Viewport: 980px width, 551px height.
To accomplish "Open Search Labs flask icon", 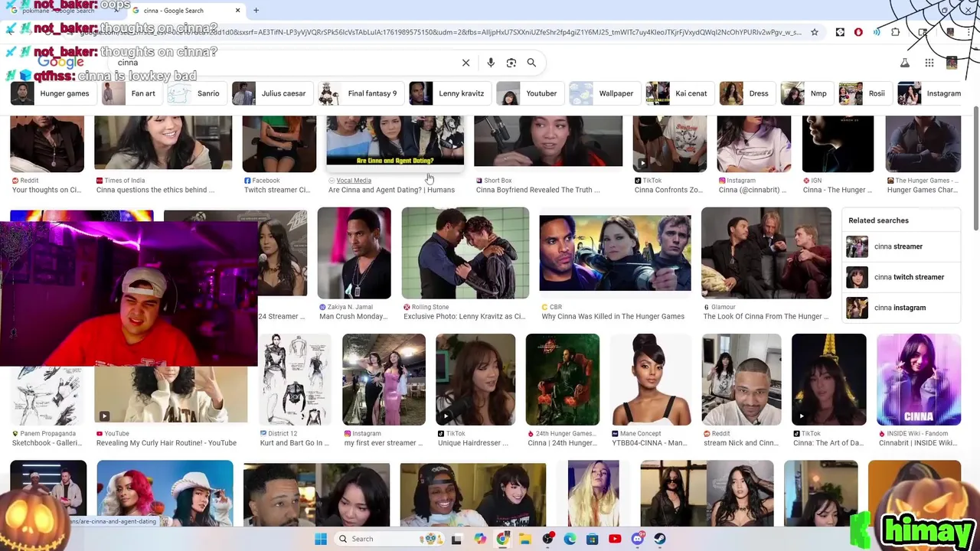I will 904,63.
